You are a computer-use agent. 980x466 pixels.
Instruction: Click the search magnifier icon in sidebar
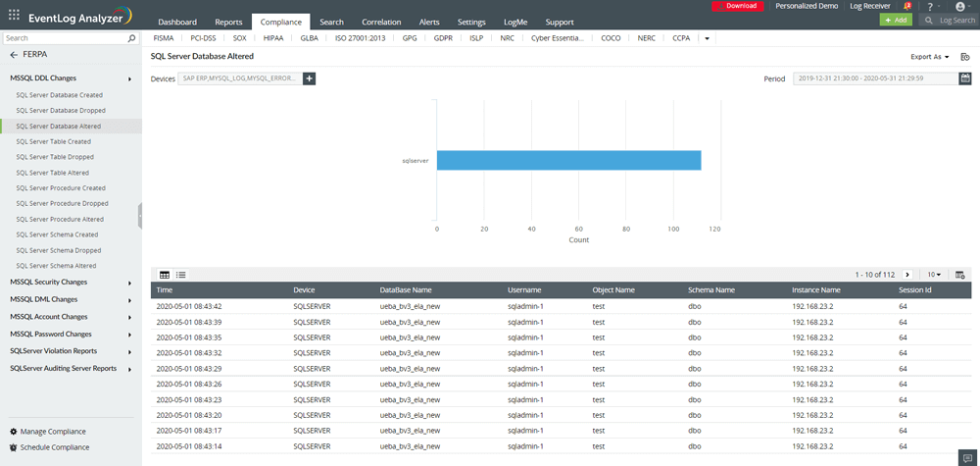pyautogui.click(x=131, y=38)
